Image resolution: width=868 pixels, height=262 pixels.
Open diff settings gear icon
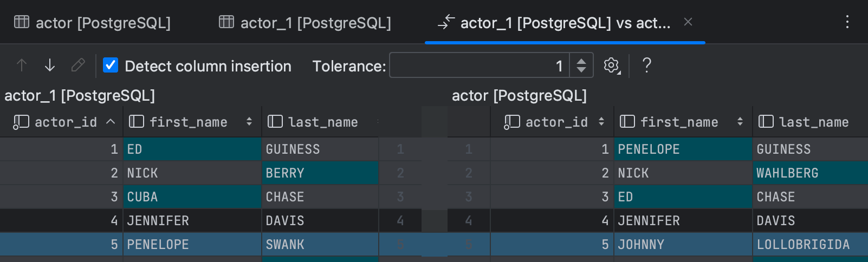coord(612,65)
